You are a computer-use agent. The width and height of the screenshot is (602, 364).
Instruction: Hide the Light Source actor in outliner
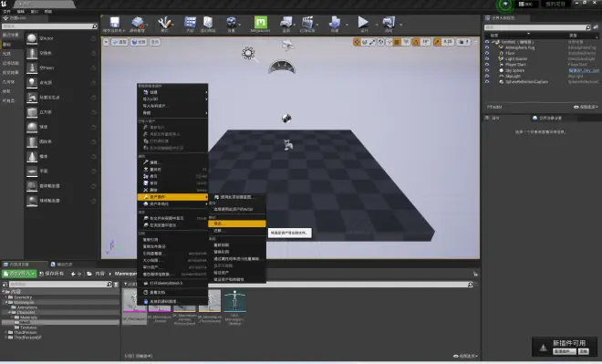(487, 58)
